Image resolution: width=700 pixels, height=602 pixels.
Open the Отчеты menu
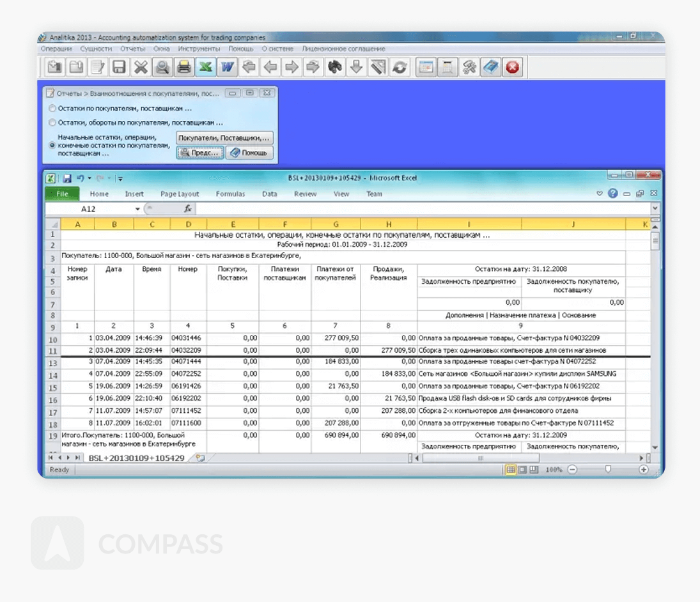[x=132, y=49]
